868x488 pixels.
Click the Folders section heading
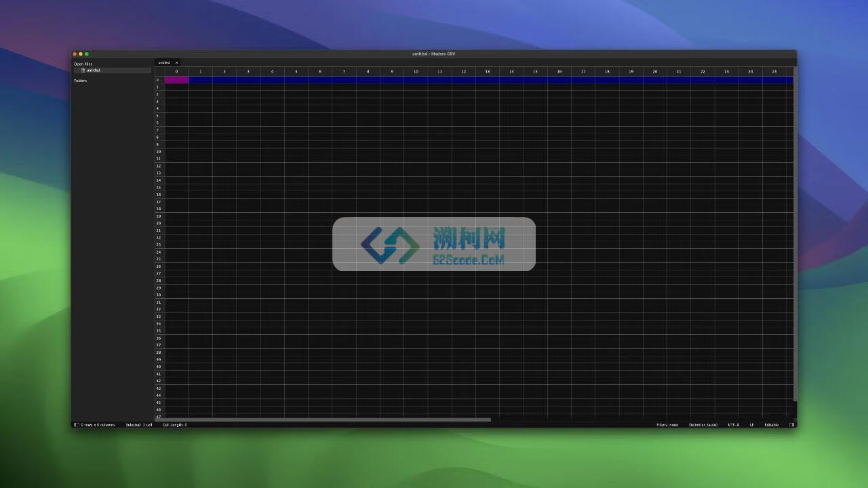[x=80, y=81]
